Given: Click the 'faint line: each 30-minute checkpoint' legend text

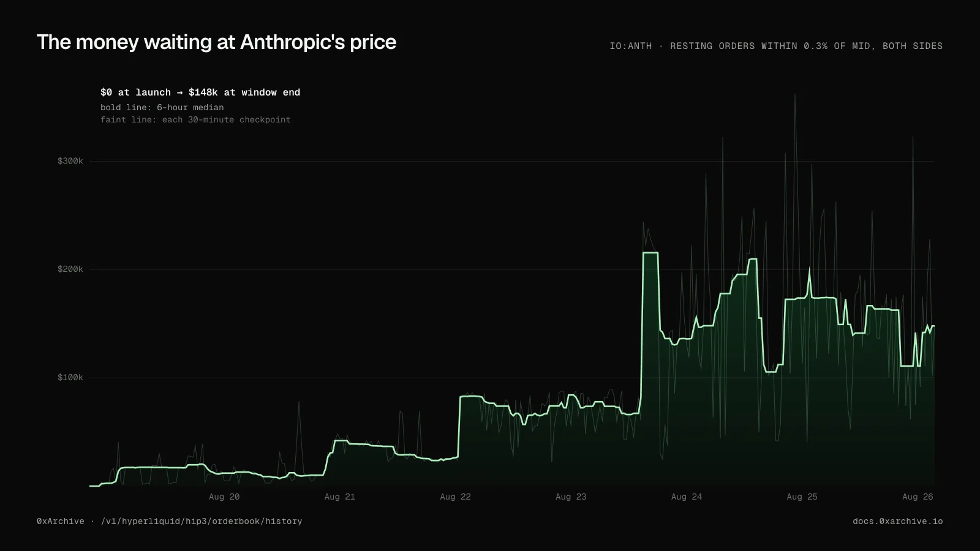Looking at the screenshot, I should click(195, 120).
